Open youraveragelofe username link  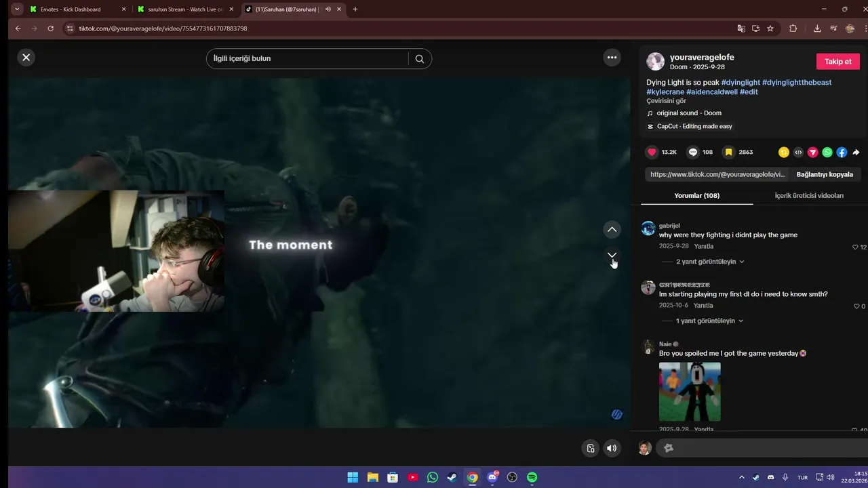(x=702, y=58)
